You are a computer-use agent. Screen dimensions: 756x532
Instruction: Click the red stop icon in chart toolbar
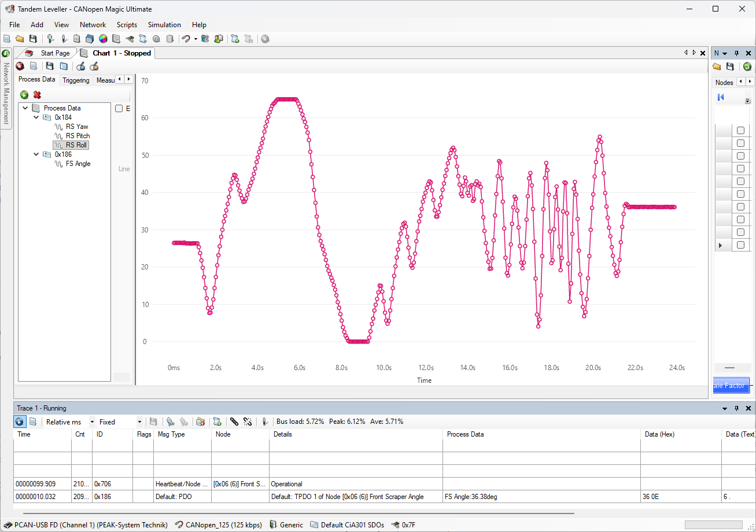tap(20, 66)
